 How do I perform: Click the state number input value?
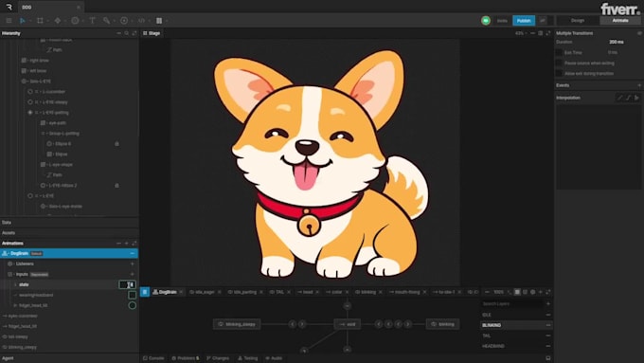coord(127,284)
